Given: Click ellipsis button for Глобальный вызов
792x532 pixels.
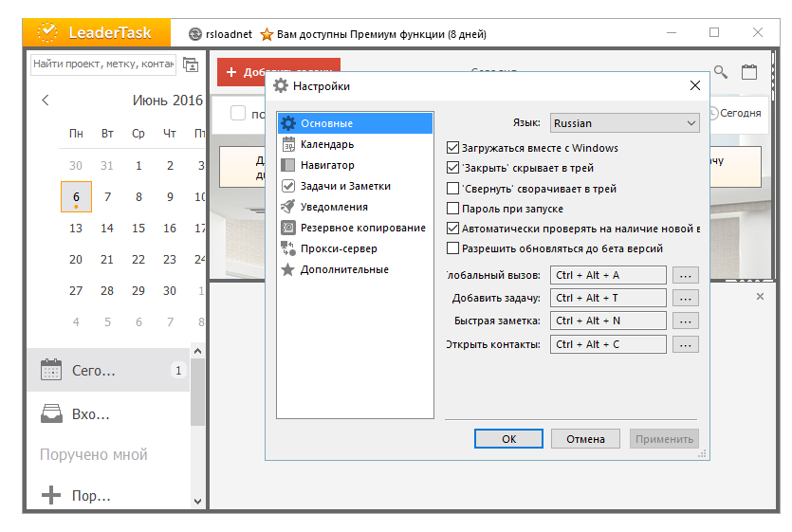Looking at the screenshot, I should click(x=686, y=275).
